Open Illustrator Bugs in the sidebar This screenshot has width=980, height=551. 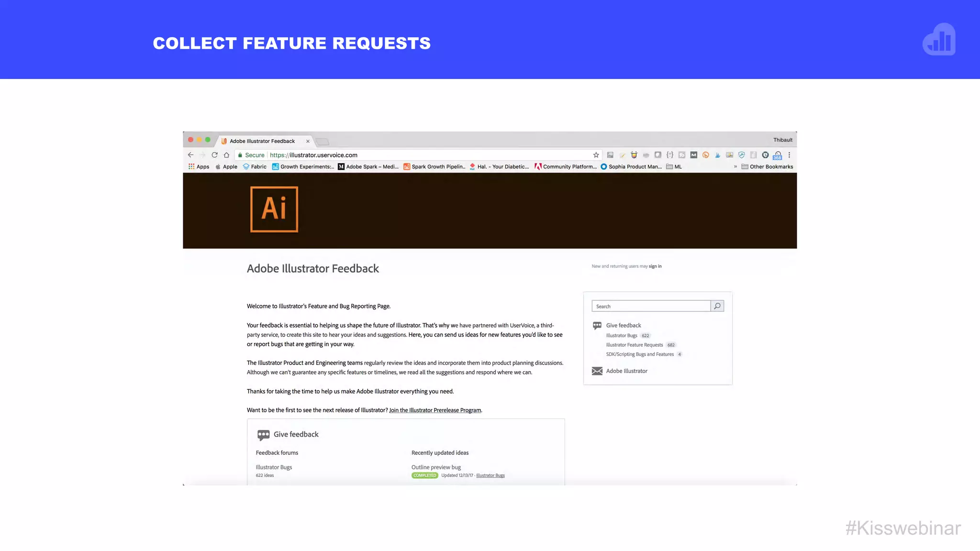[622, 336]
